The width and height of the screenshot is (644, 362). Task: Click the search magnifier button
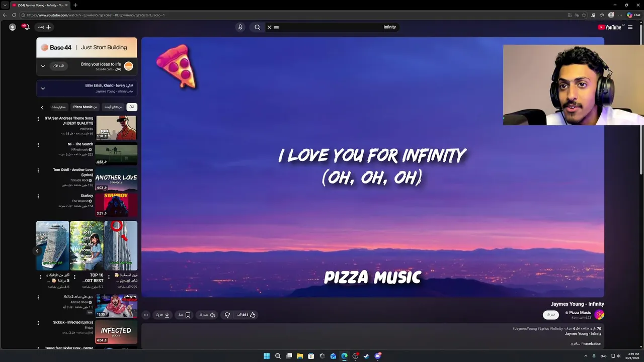pos(257,27)
